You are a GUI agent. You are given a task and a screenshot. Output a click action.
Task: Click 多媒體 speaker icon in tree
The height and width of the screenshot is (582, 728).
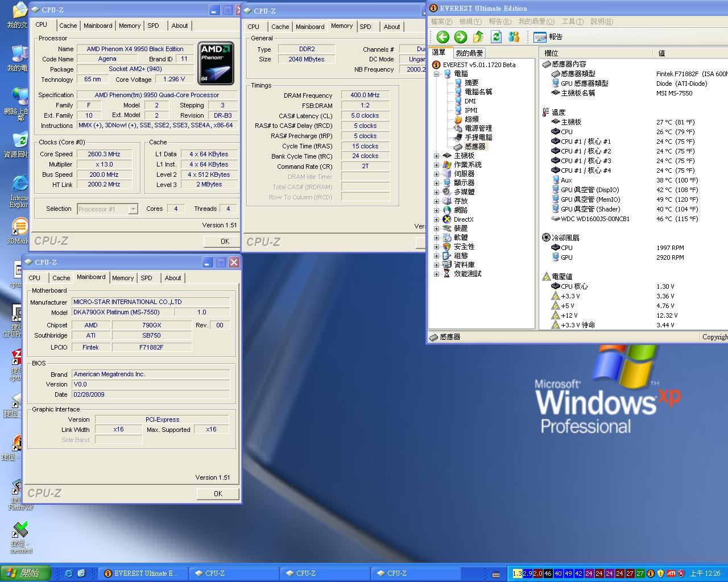(x=447, y=192)
